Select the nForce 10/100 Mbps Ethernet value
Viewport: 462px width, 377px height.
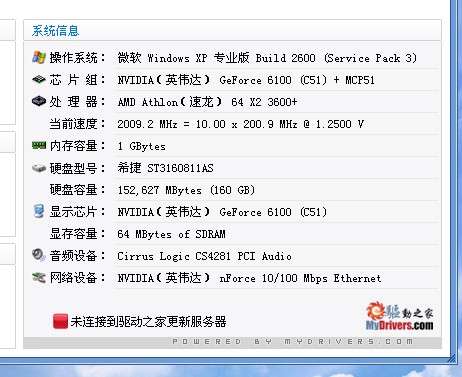click(x=249, y=278)
